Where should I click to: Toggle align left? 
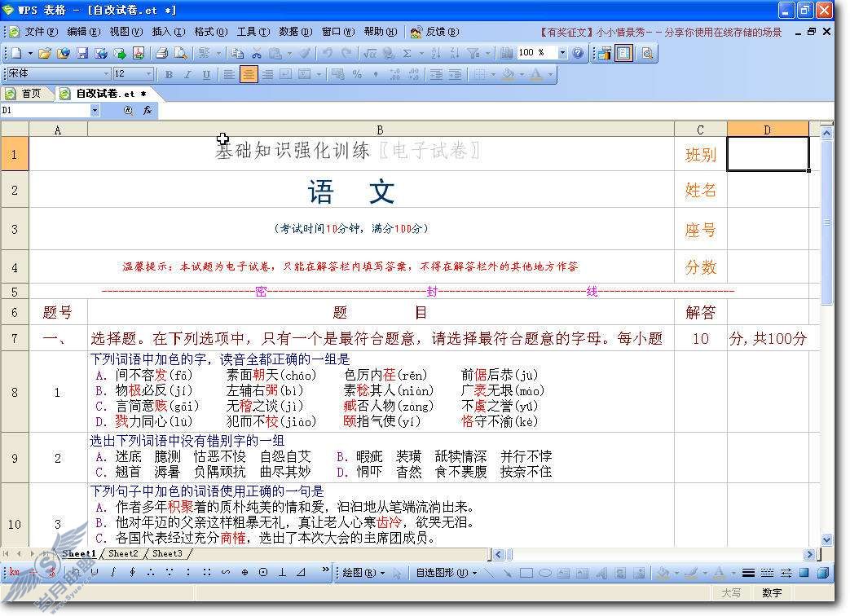pos(229,74)
